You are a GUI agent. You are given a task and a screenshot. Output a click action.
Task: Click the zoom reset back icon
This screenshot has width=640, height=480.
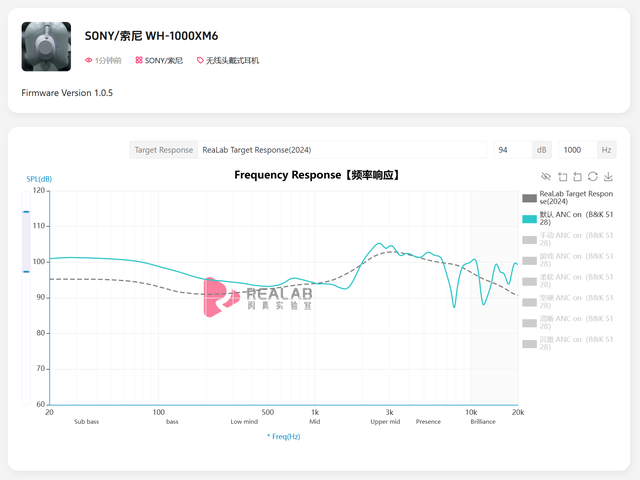[x=577, y=176]
